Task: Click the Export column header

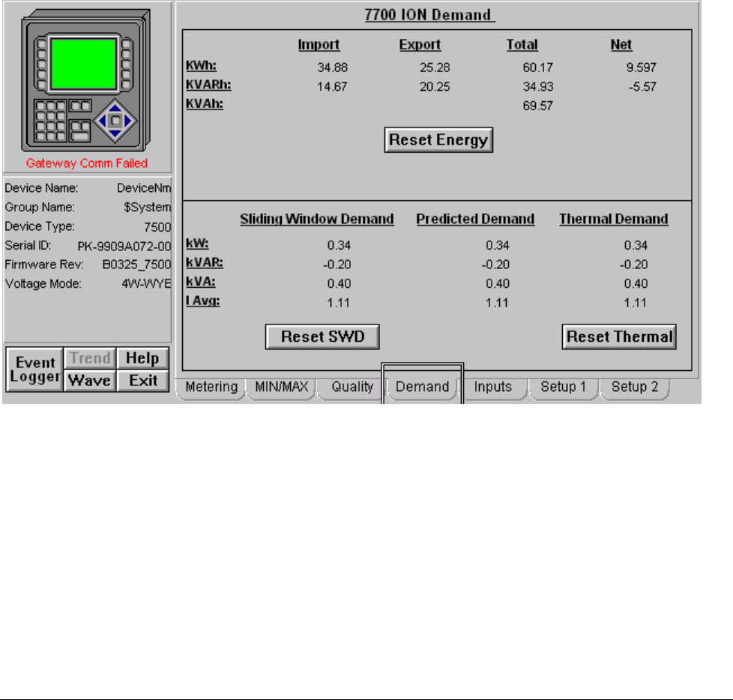Action: click(420, 44)
